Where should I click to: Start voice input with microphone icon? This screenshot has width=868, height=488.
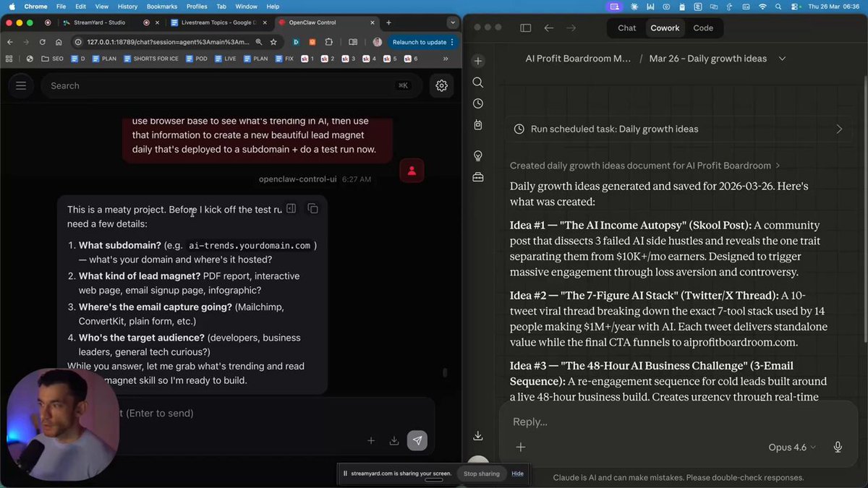(838, 447)
